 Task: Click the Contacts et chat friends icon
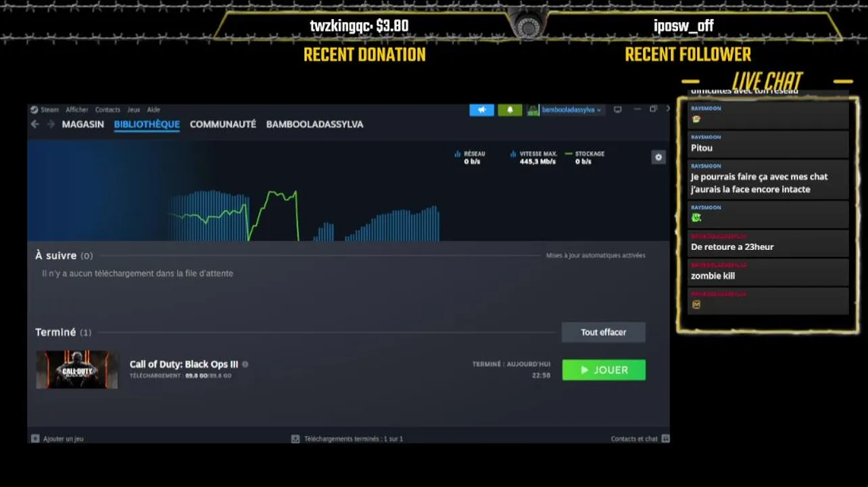pyautogui.click(x=665, y=439)
